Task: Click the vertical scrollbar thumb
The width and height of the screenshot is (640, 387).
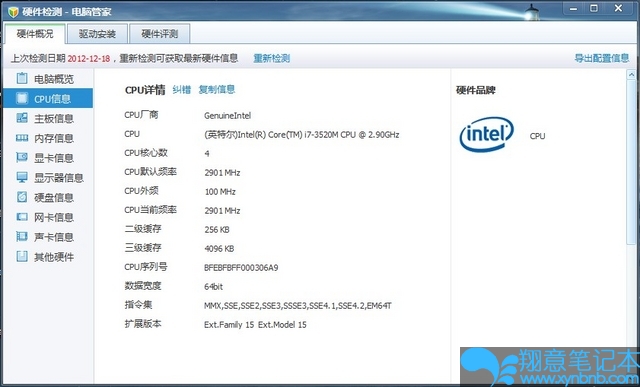Action: point(631,162)
